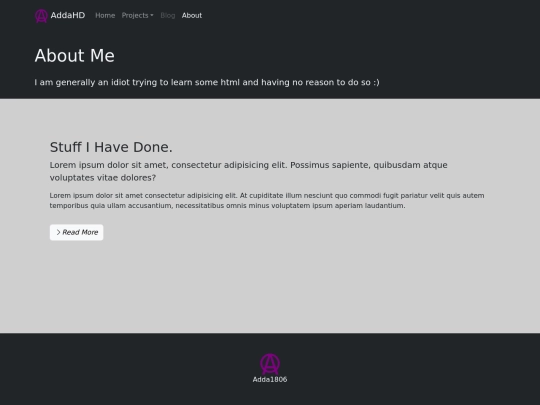540x405 pixels.
Task: Click the purple AddaHD logo icon in navbar
Action: point(41,15)
